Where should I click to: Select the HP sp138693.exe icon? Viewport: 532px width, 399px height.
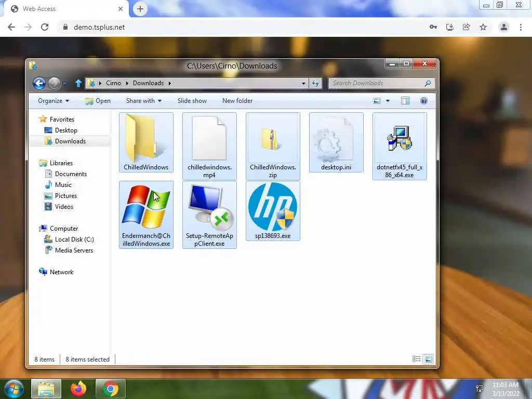(x=273, y=207)
